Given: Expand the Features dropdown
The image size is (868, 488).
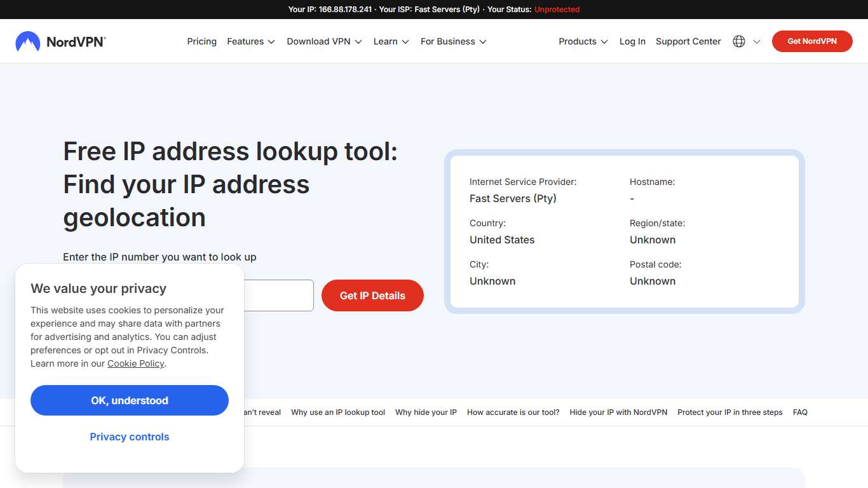Looking at the screenshot, I should click(x=250, y=41).
